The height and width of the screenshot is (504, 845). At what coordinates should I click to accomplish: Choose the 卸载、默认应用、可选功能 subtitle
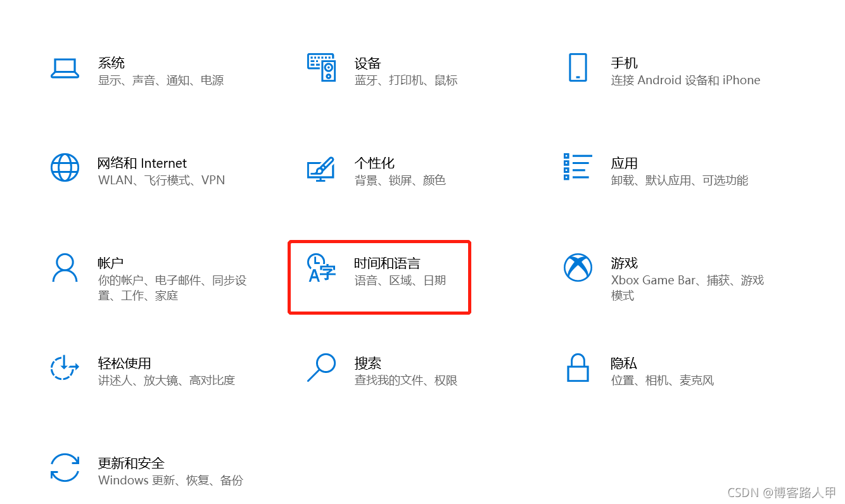679,180
